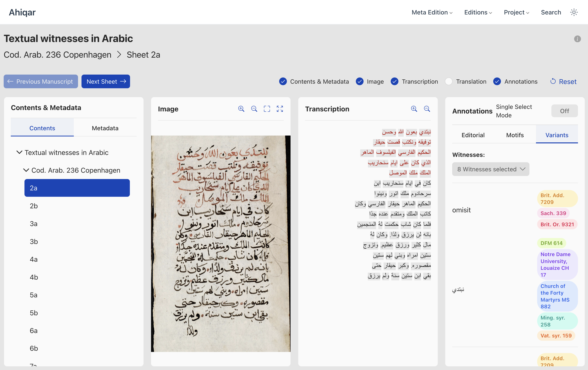Go to the Next Sheet
The width and height of the screenshot is (588, 370).
pos(106,82)
